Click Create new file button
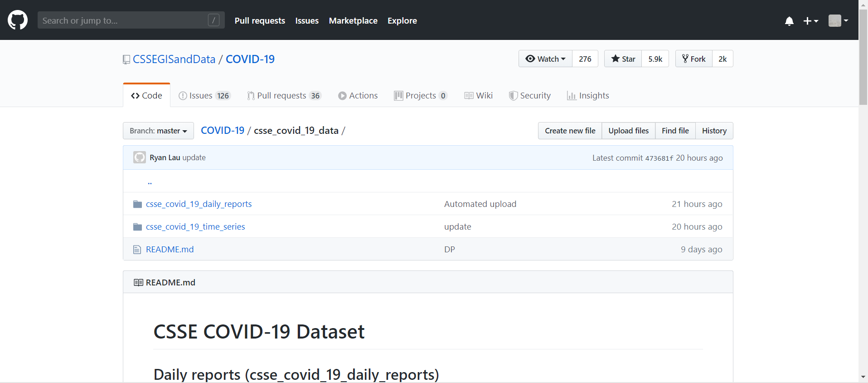The width and height of the screenshot is (868, 383). [x=570, y=131]
